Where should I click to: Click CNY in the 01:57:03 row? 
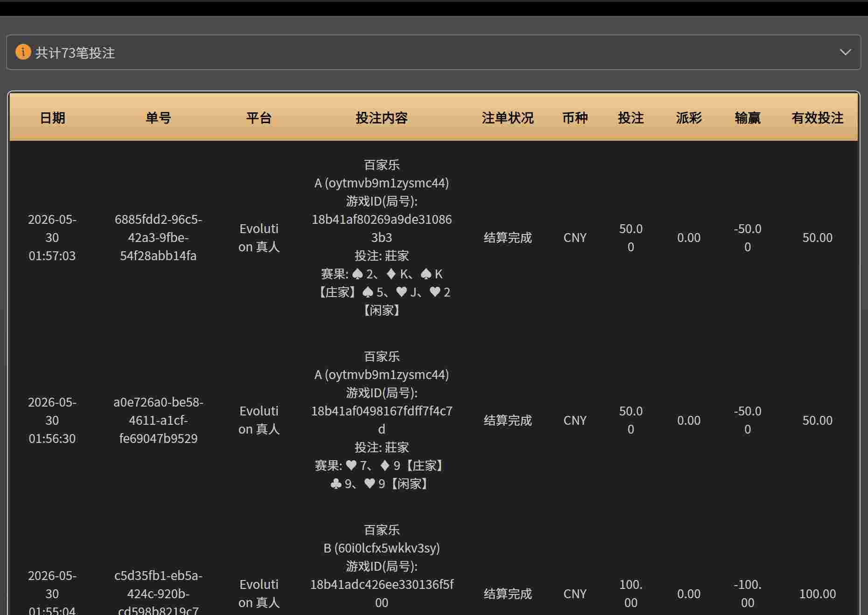point(575,237)
